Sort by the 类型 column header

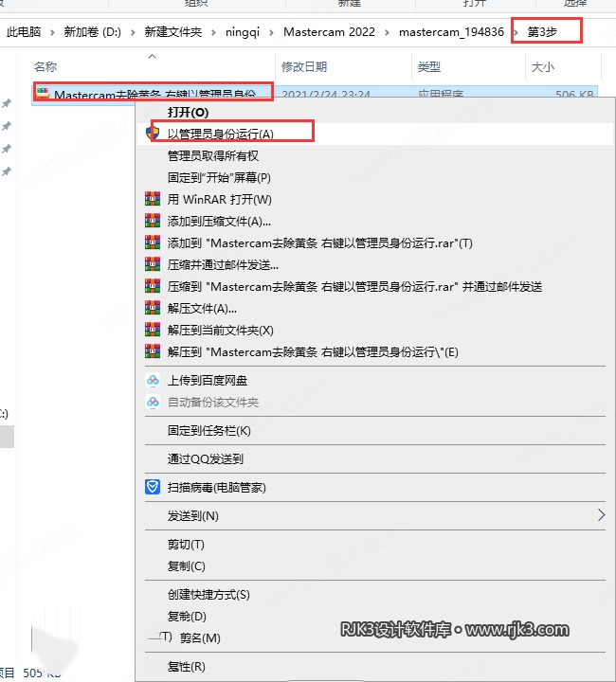point(429,66)
